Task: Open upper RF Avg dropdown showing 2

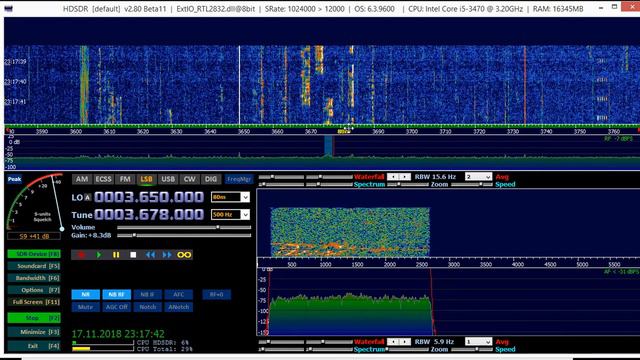Action: 488,177
